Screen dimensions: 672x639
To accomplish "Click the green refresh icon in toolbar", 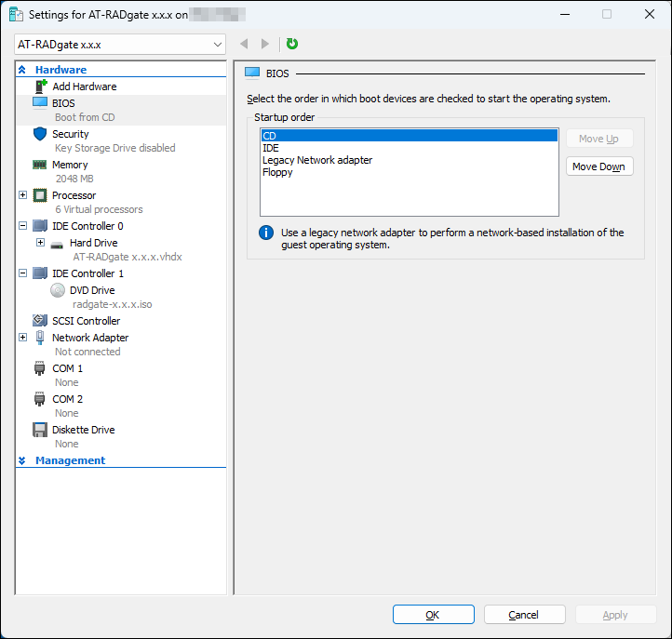I will pos(292,44).
